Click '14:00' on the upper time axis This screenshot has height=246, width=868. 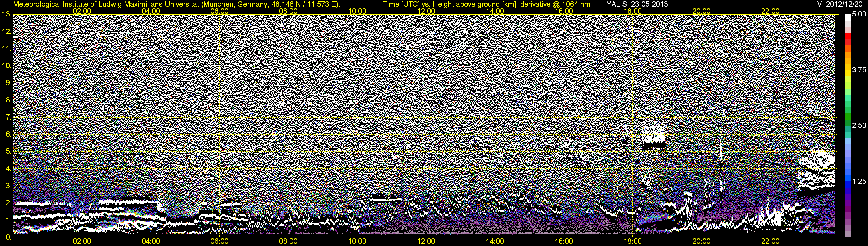[x=495, y=11]
